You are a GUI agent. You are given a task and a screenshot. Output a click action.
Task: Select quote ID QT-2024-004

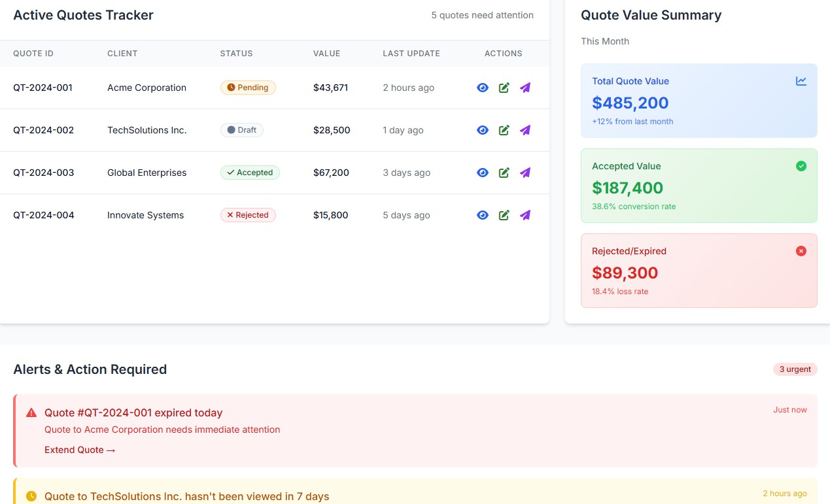pos(43,215)
